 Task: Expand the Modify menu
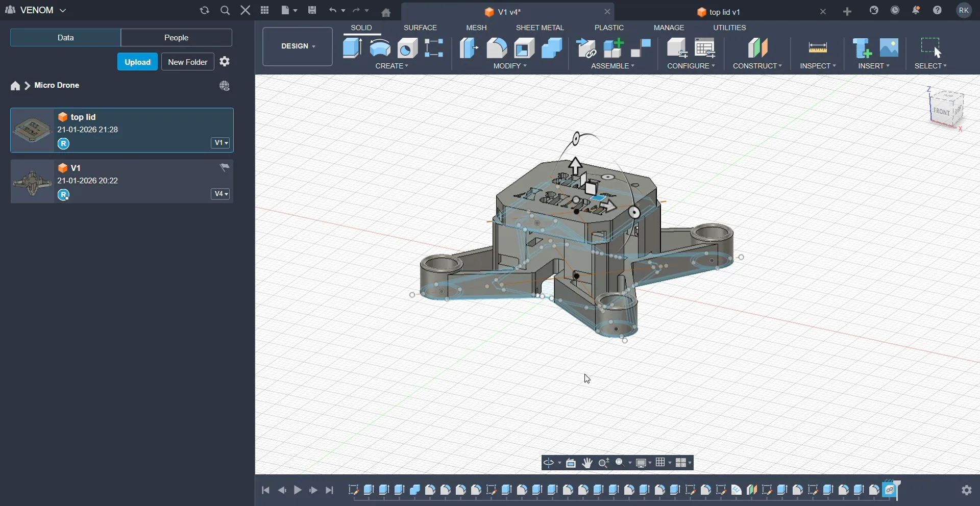(x=510, y=66)
